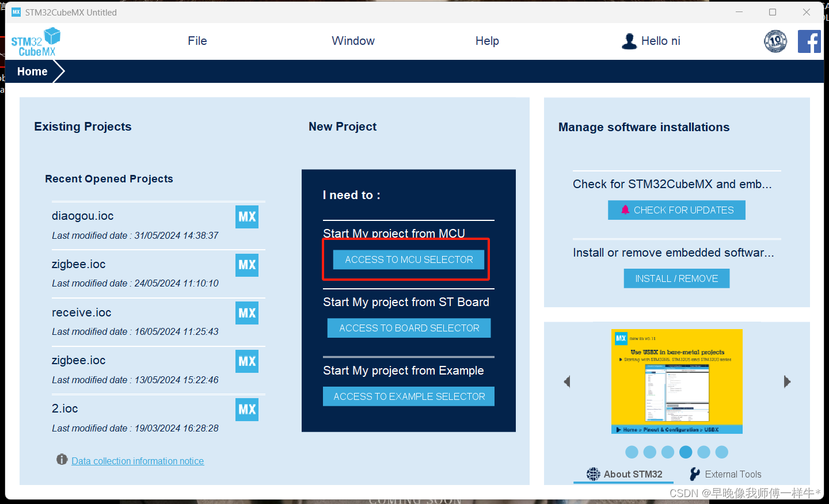Switch to the External Tools tab
The width and height of the screenshot is (829, 504).
click(725, 474)
